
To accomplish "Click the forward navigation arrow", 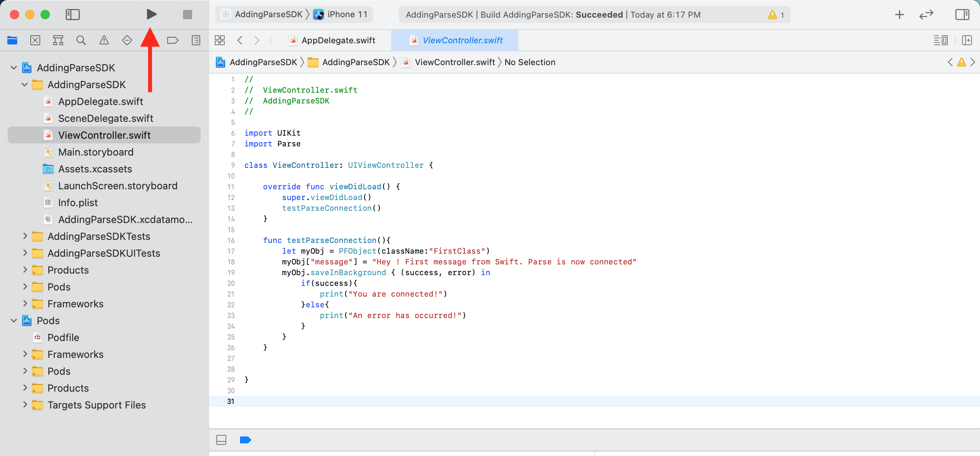I will tap(257, 41).
